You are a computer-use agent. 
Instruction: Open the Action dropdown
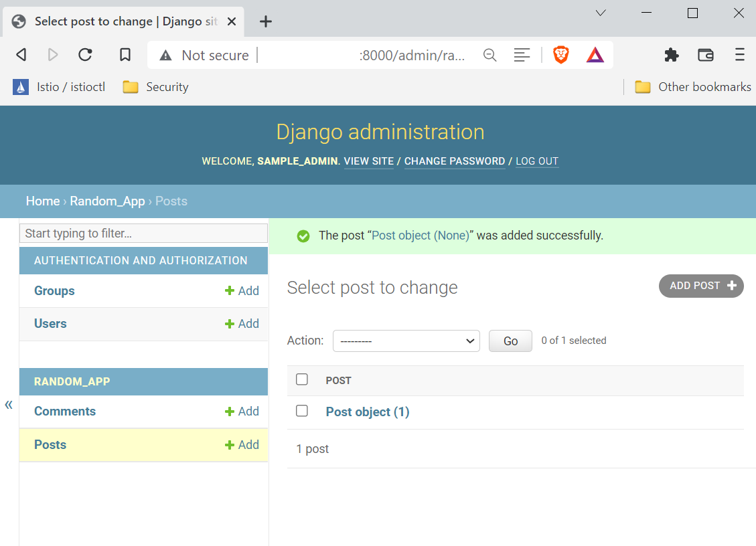[x=406, y=341]
